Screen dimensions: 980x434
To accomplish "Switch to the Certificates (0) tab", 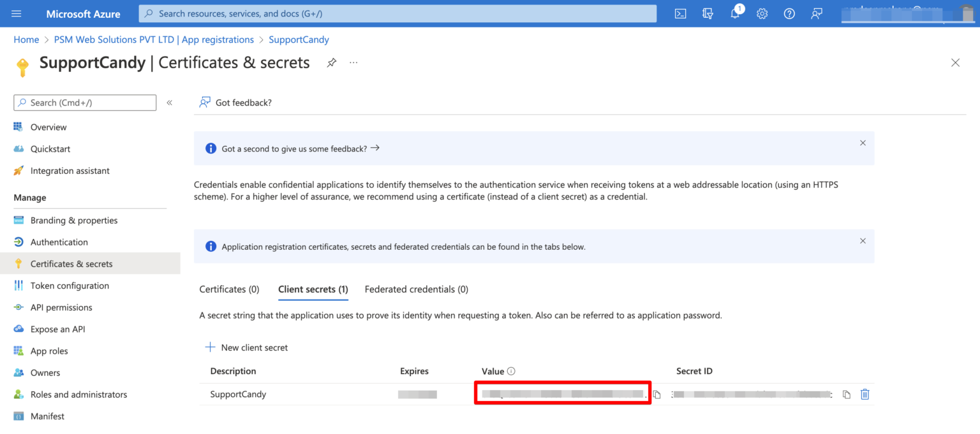I will coord(229,289).
